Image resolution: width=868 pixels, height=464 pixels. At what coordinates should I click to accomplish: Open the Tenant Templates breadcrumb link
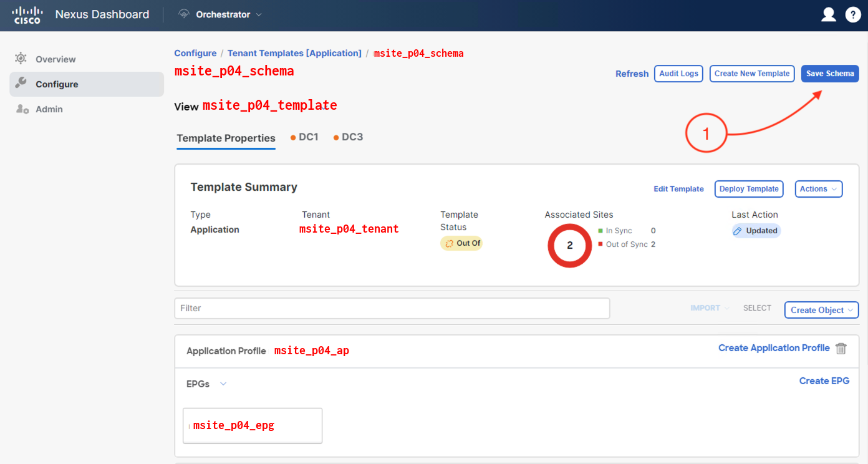(x=294, y=53)
